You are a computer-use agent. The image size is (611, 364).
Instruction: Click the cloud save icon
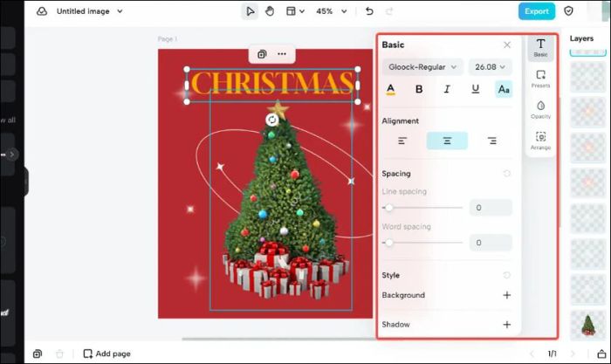click(42, 11)
